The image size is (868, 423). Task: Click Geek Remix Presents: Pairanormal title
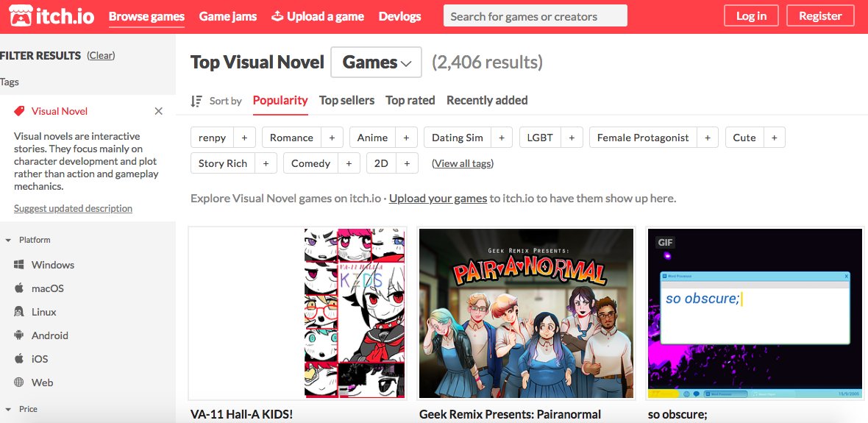coord(510,414)
